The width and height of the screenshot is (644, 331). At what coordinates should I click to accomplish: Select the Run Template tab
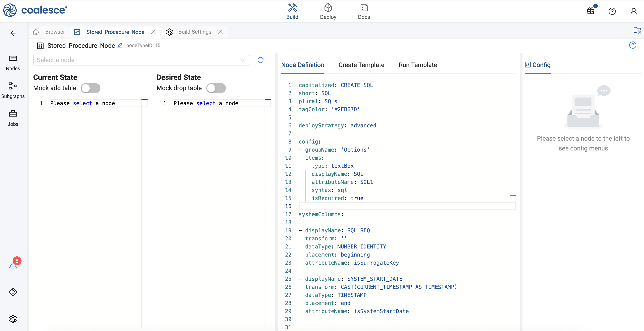(418, 65)
